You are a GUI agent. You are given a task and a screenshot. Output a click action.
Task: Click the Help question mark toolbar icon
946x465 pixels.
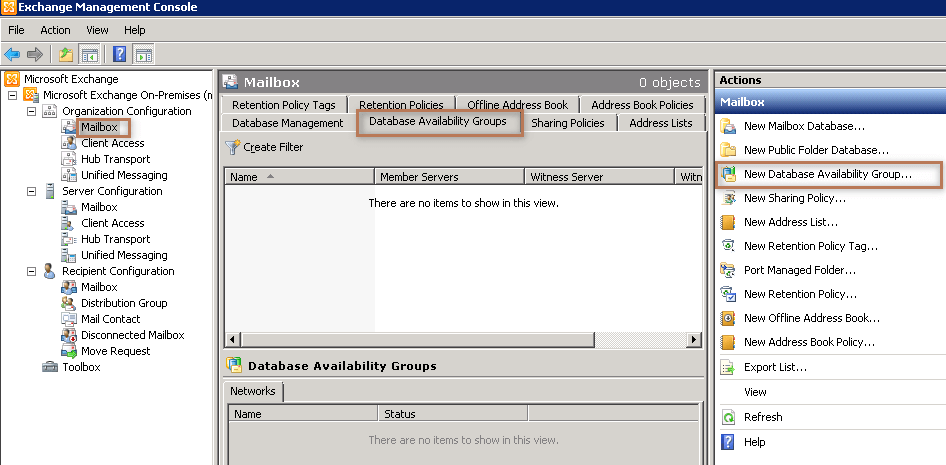[119, 54]
